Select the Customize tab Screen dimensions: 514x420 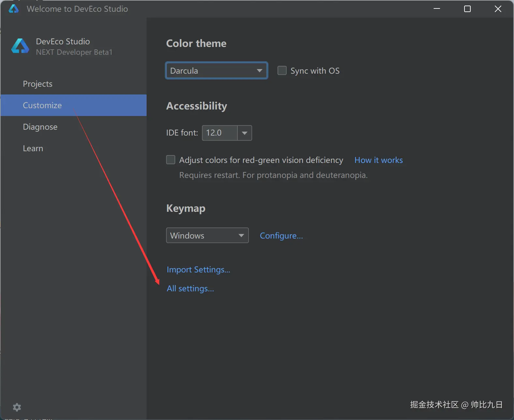tap(42, 105)
